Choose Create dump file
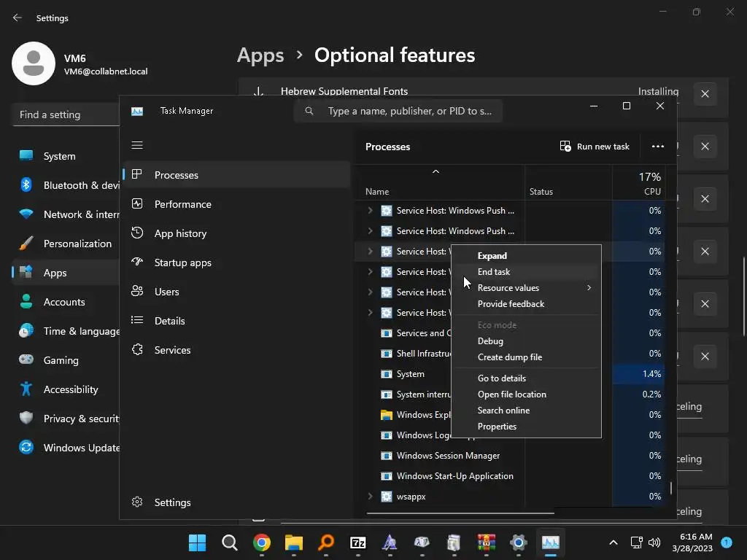 pos(526,357)
